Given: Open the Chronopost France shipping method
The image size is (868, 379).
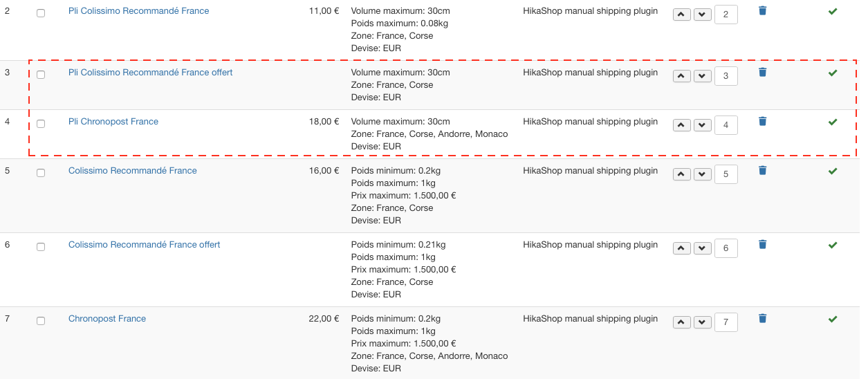Looking at the screenshot, I should 107,319.
